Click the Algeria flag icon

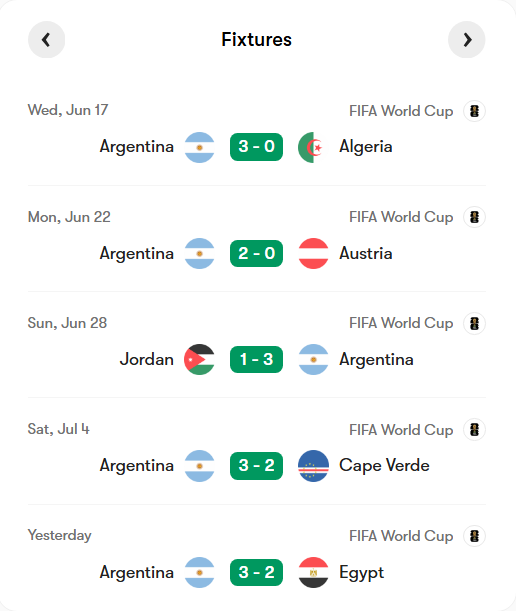click(x=313, y=147)
